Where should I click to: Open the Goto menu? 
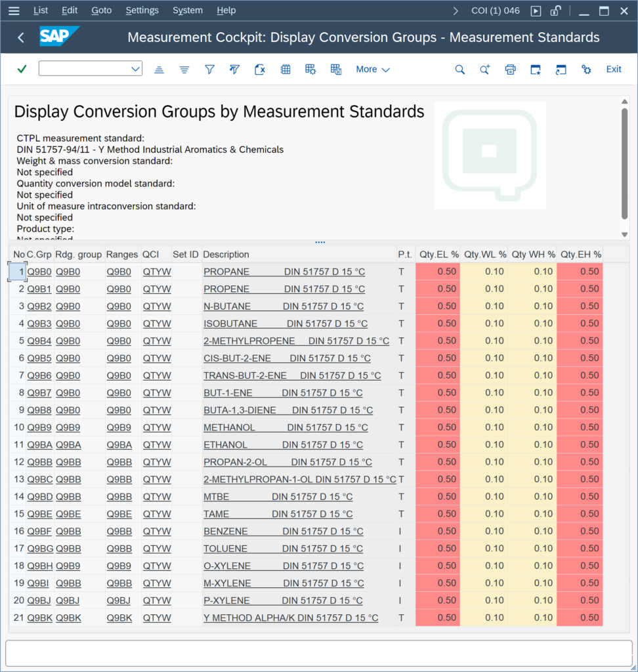click(x=101, y=10)
